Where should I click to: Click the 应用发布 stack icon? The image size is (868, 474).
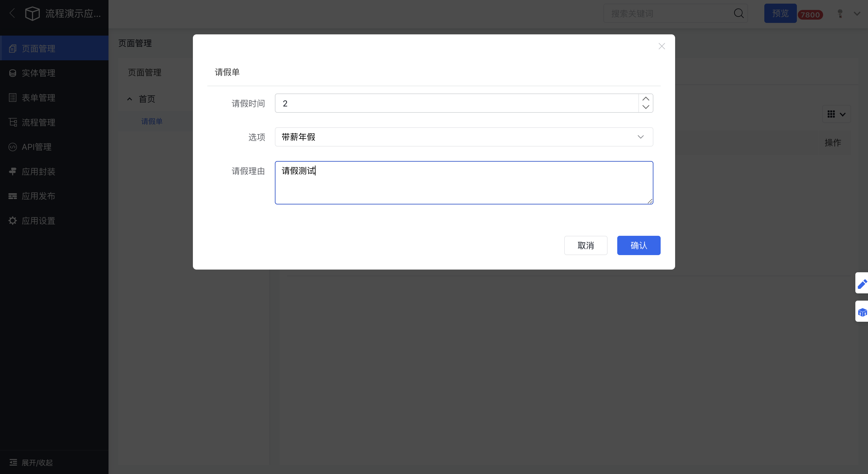(x=12, y=196)
